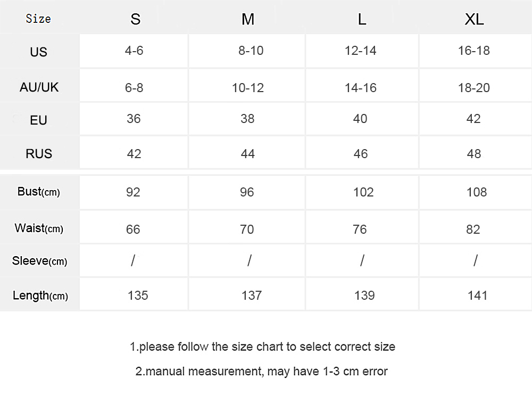Select the XL column header
532x402 pixels.
click(x=475, y=19)
